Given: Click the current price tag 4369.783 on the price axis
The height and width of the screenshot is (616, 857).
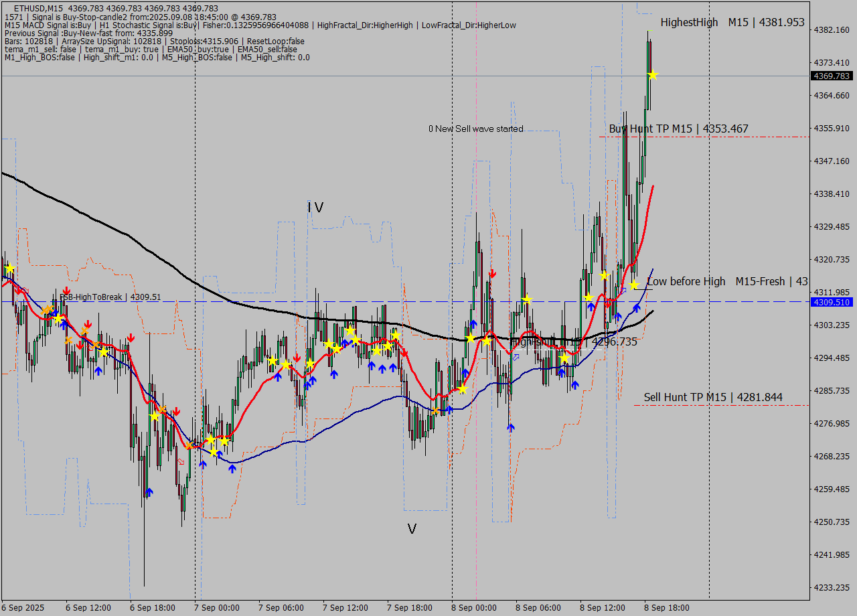Looking at the screenshot, I should pos(830,76).
